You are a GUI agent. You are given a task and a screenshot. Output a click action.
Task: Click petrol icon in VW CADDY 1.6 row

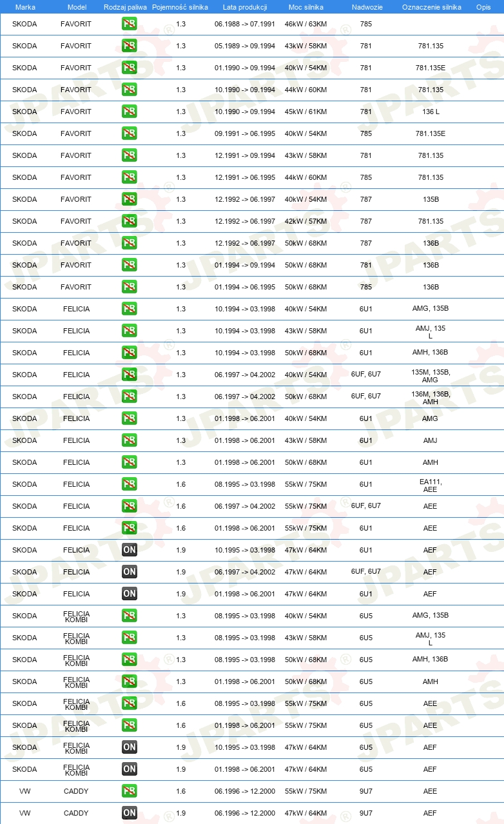coord(129,791)
